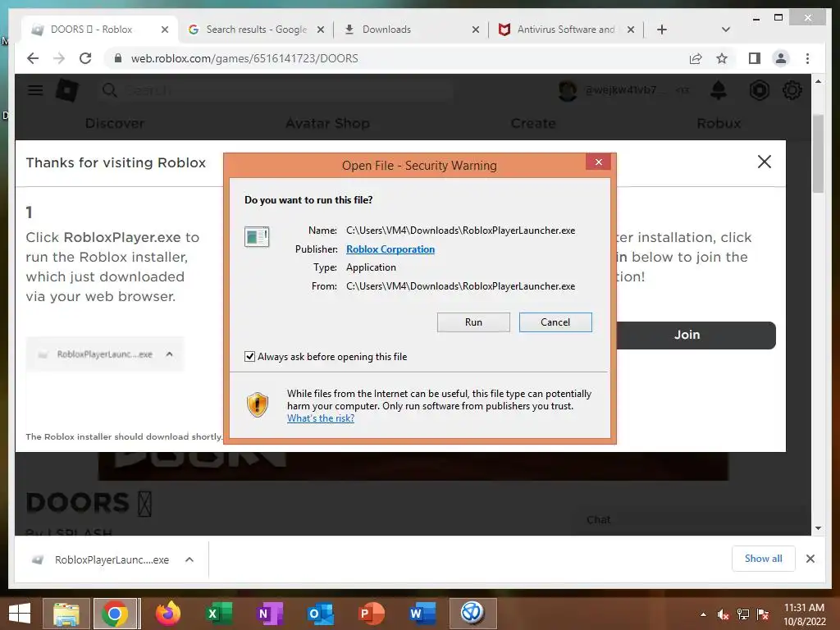Open the Roblox hamburger menu
The width and height of the screenshot is (840, 630).
35,90
